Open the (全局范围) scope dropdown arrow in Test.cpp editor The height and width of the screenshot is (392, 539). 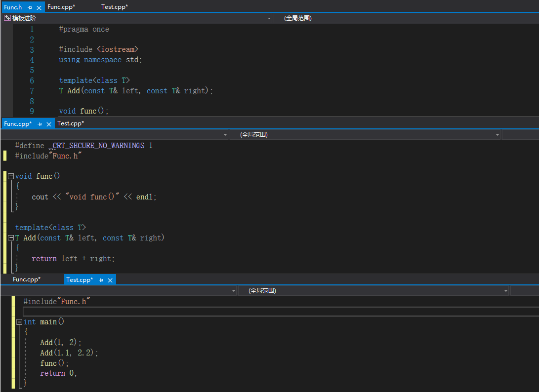click(506, 291)
